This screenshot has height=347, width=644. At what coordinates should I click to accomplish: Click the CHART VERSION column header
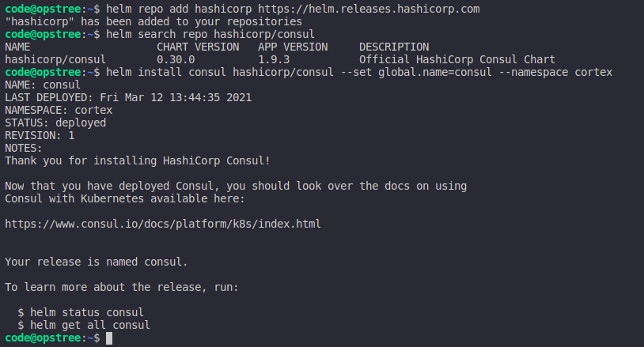click(x=198, y=47)
